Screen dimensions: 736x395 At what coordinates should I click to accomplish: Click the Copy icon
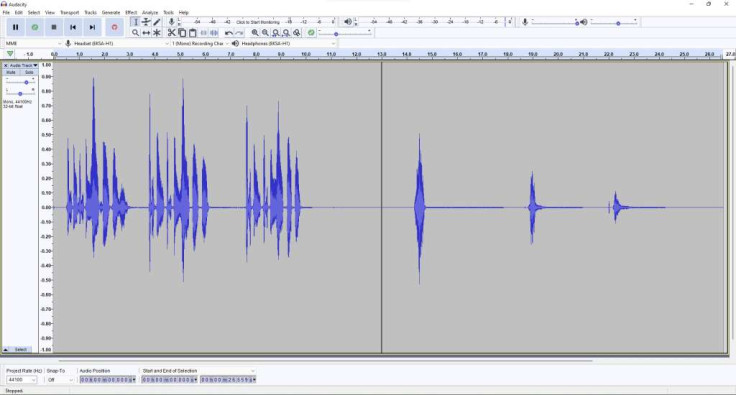182,33
